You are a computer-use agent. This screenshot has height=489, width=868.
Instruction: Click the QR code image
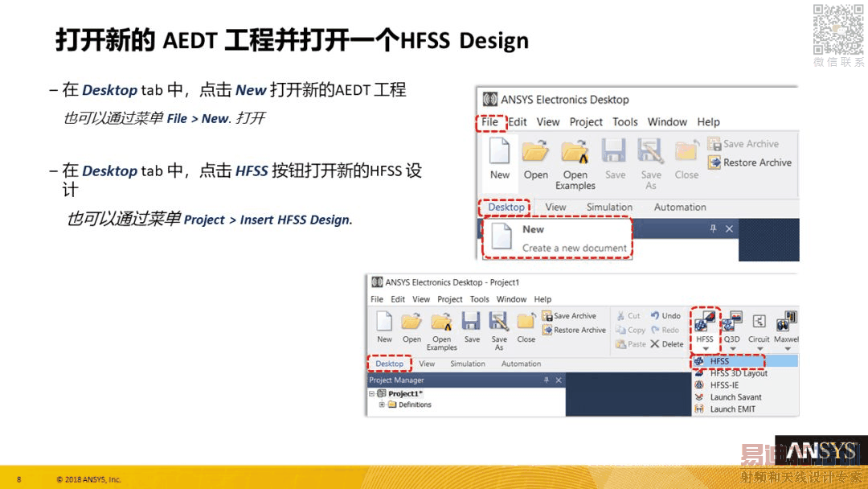838,29
